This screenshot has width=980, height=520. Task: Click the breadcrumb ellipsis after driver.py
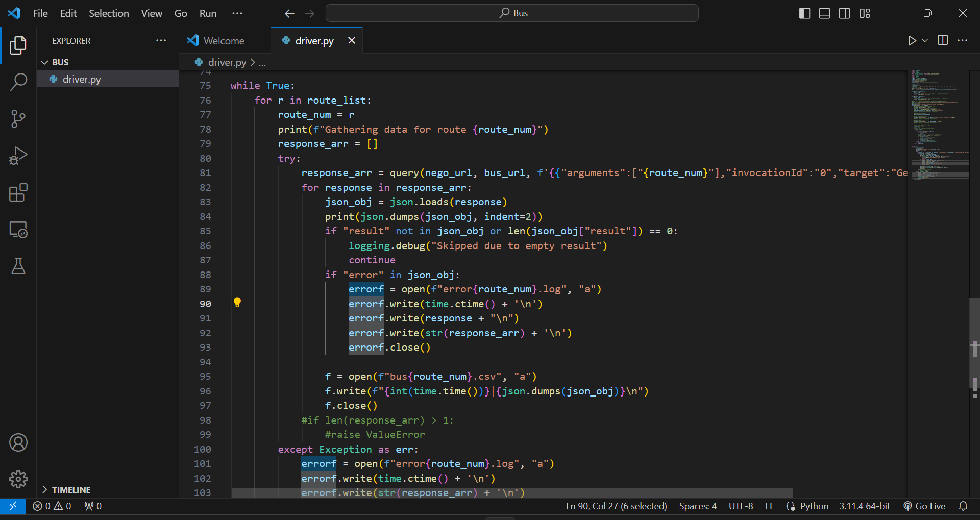click(x=262, y=63)
